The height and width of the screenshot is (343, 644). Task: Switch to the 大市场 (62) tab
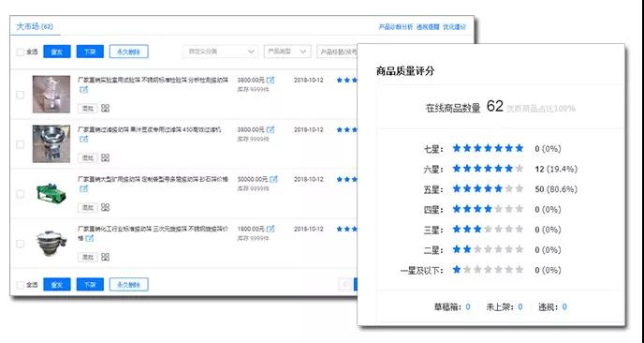tap(35, 27)
